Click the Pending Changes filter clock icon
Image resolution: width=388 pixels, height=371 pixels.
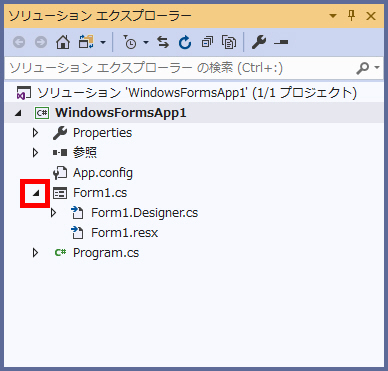click(129, 42)
